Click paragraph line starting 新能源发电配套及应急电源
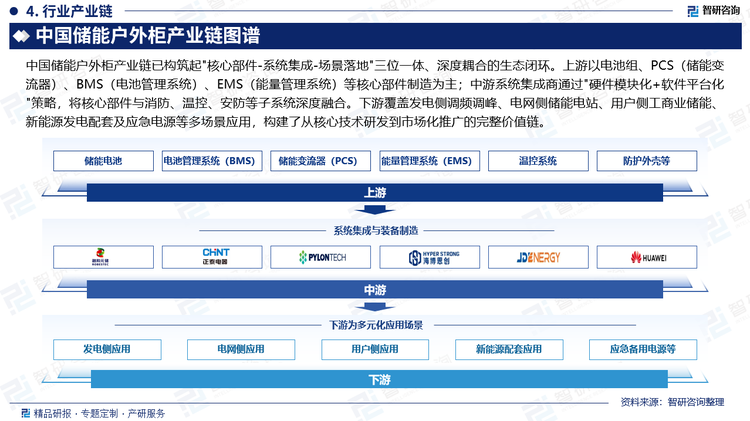The width and height of the screenshot is (750, 421). coord(286,122)
